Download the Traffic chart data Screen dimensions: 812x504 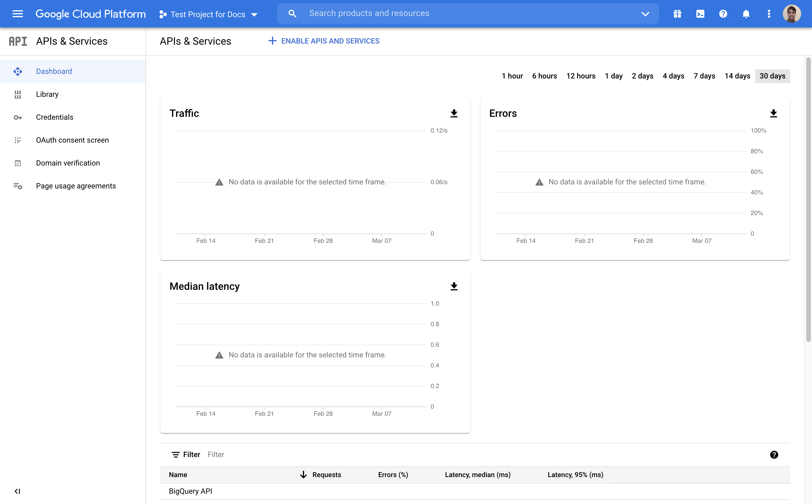[x=454, y=113]
